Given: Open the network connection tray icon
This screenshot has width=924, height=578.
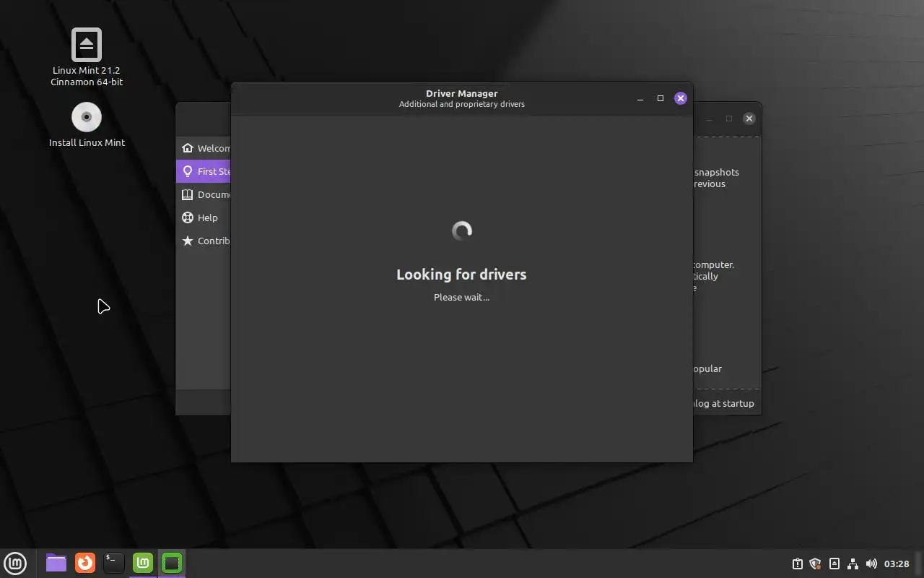Looking at the screenshot, I should click(853, 564).
